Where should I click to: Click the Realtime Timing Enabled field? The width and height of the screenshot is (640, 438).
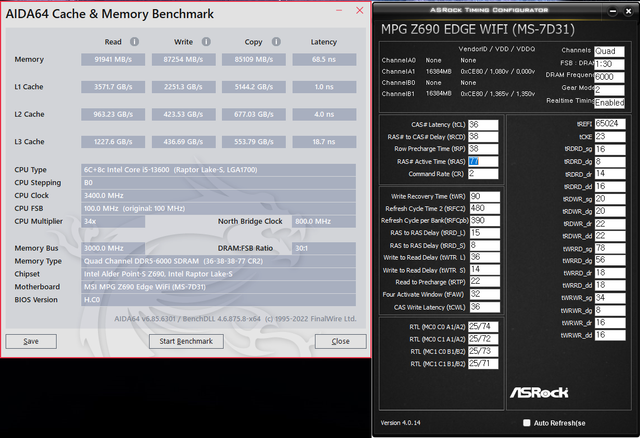[x=609, y=102]
